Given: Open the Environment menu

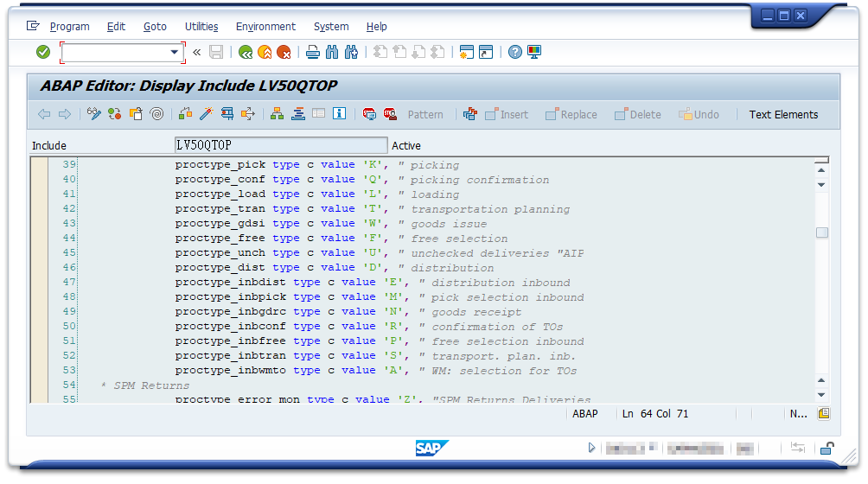Looking at the screenshot, I should click(x=265, y=27).
